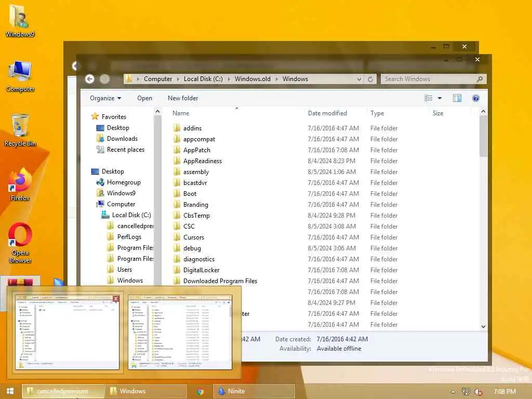Open the Start button
Image resolution: width=532 pixels, height=399 pixels.
10,391
